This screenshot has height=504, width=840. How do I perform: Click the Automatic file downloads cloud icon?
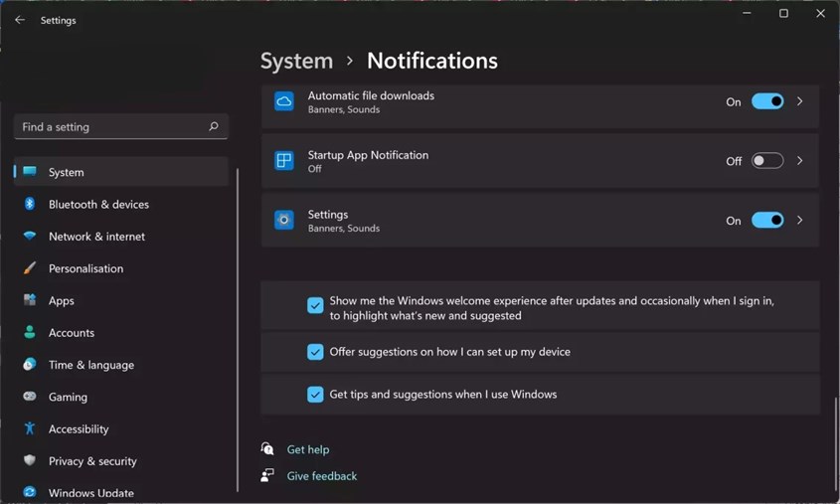tap(284, 101)
